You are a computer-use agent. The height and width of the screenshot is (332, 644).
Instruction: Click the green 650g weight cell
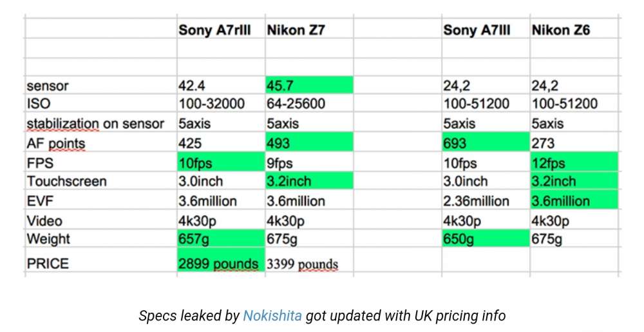pyautogui.click(x=484, y=239)
